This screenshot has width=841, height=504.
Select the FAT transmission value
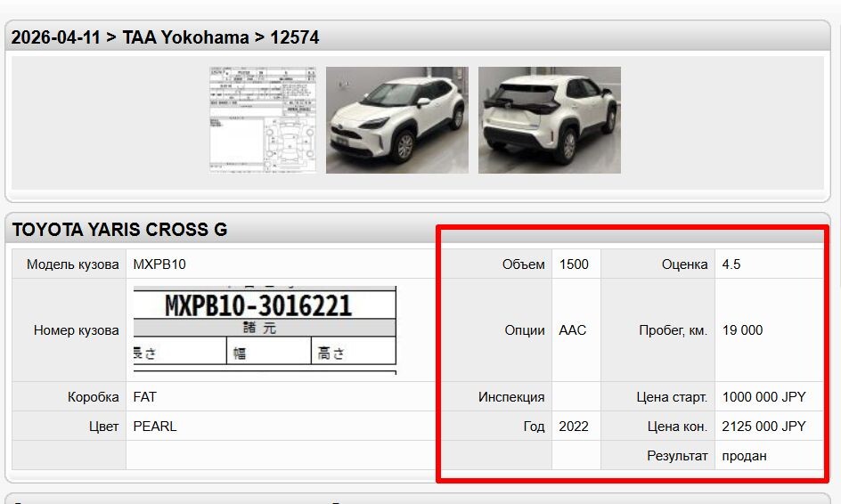click(145, 397)
